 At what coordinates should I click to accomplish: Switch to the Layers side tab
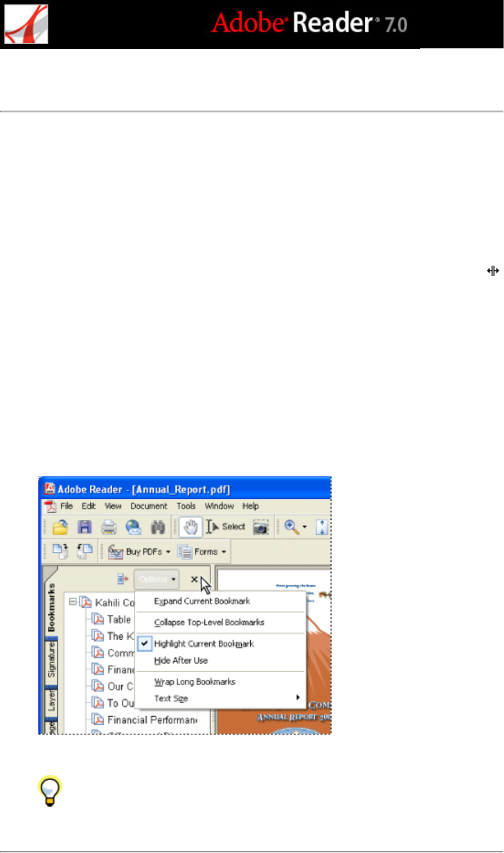click(52, 701)
